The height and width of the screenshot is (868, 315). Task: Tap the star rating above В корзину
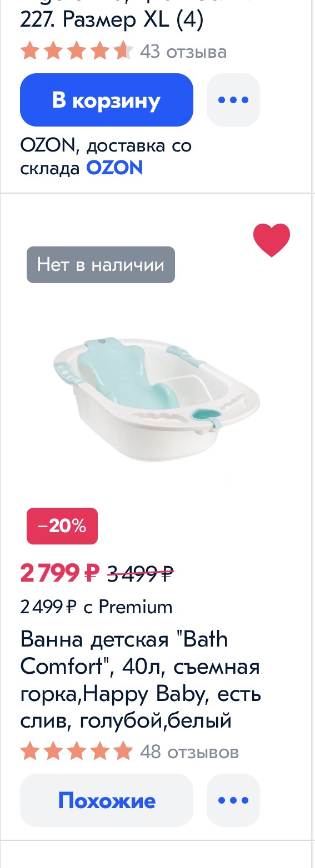(x=77, y=52)
